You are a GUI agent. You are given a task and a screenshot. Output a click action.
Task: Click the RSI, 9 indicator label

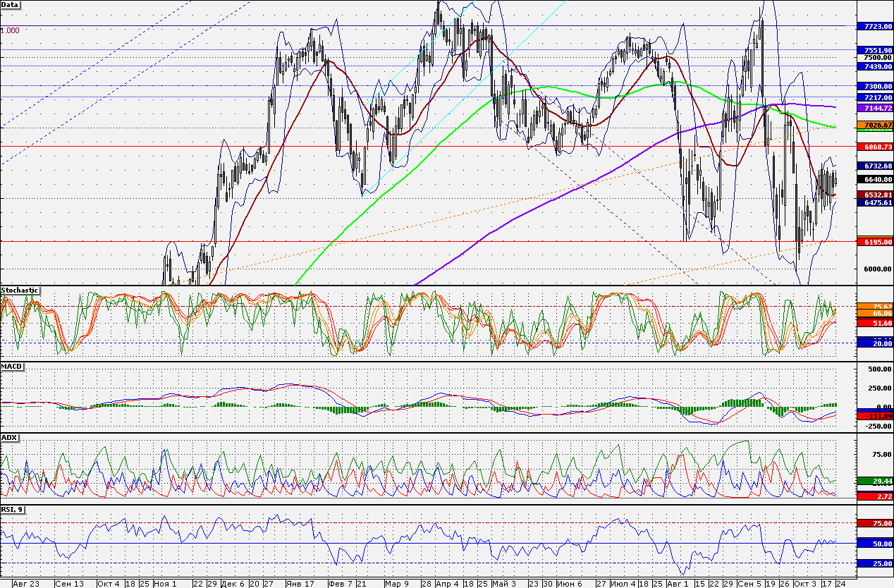[x=13, y=509]
